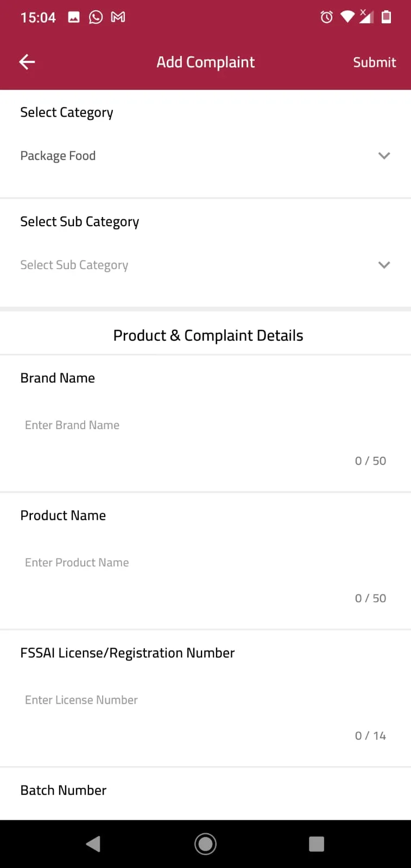Screen dimensions: 411x868
Task: Submit the complaint form
Action: pyautogui.click(x=374, y=61)
